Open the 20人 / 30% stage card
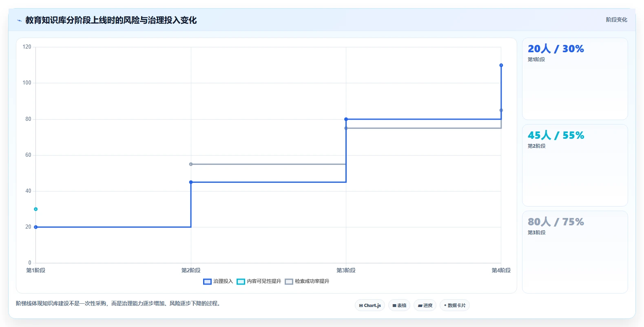Viewport: 644px width, 327px height. click(x=575, y=79)
